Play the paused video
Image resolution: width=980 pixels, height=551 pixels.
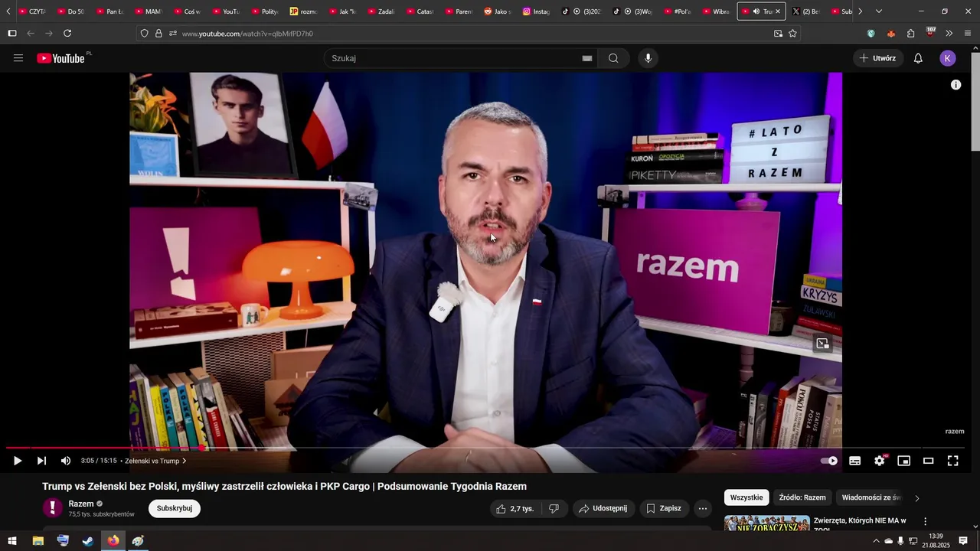18,461
